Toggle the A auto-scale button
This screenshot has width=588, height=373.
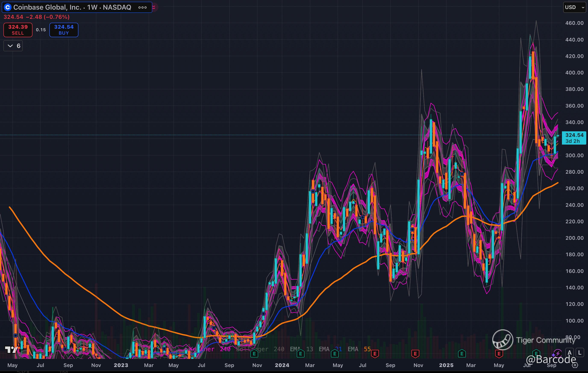(x=570, y=353)
